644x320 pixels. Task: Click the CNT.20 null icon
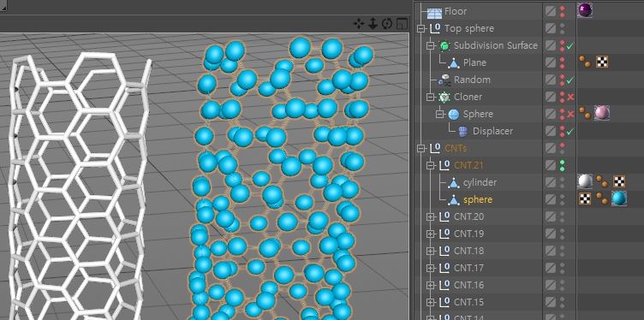(x=444, y=216)
